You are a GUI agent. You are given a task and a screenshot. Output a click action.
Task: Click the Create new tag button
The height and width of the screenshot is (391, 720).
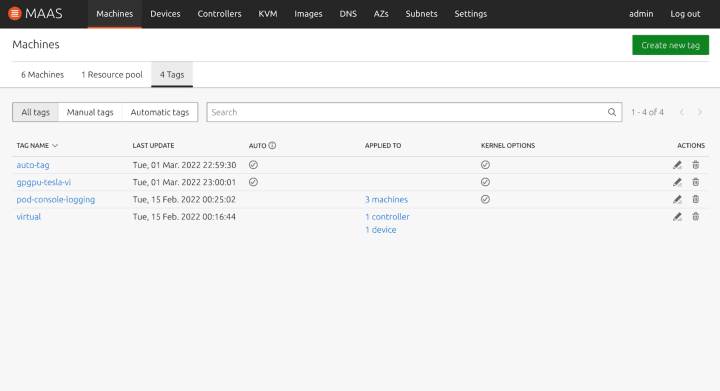pyautogui.click(x=670, y=45)
